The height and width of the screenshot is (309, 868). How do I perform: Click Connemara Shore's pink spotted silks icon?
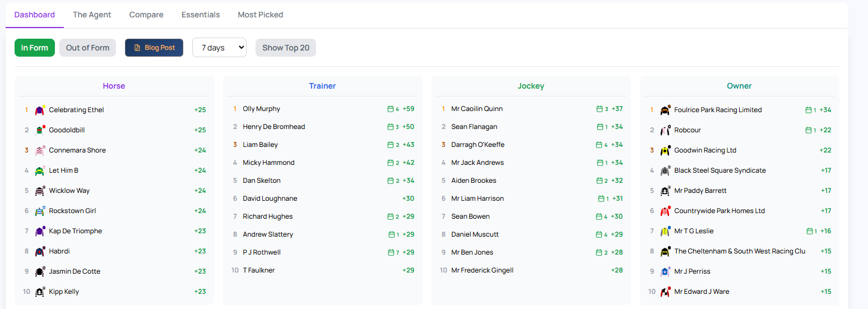click(x=40, y=150)
